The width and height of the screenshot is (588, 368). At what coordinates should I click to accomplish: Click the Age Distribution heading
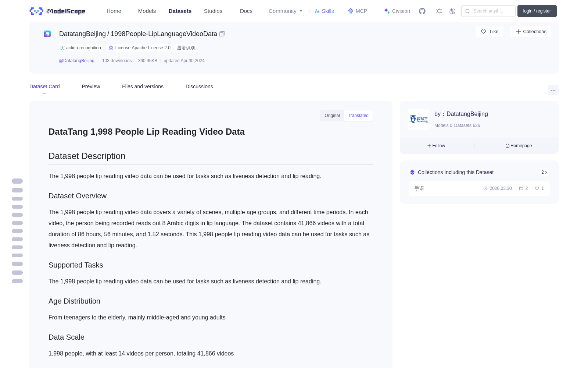tap(74, 301)
